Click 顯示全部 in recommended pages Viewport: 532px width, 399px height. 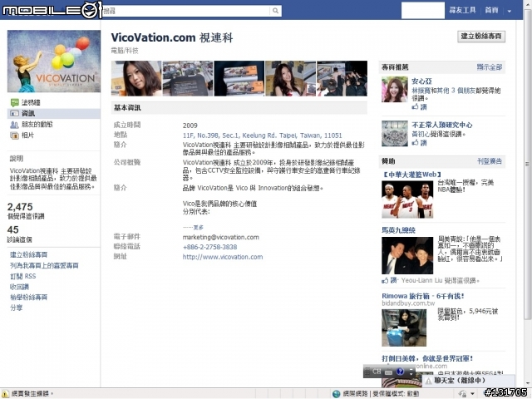(490, 67)
